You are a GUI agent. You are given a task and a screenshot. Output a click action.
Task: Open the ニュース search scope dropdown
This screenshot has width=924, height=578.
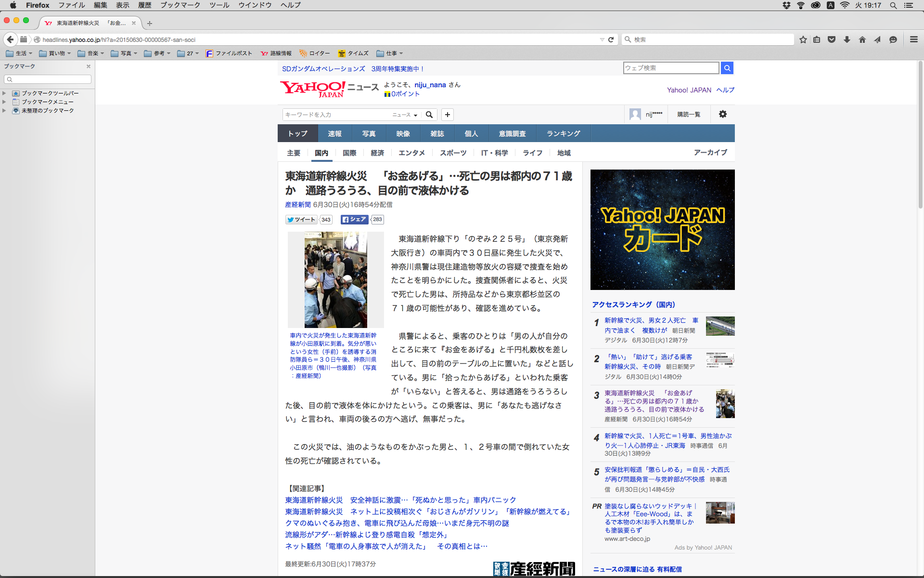click(405, 115)
